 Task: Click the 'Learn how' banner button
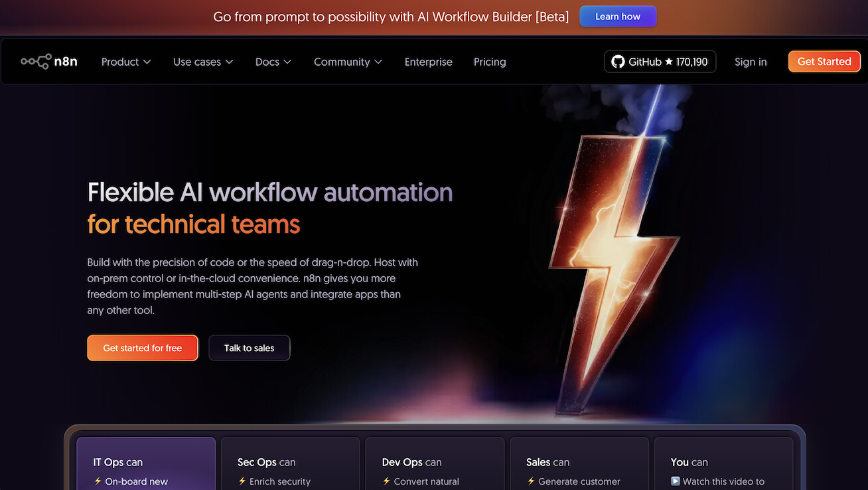618,16
